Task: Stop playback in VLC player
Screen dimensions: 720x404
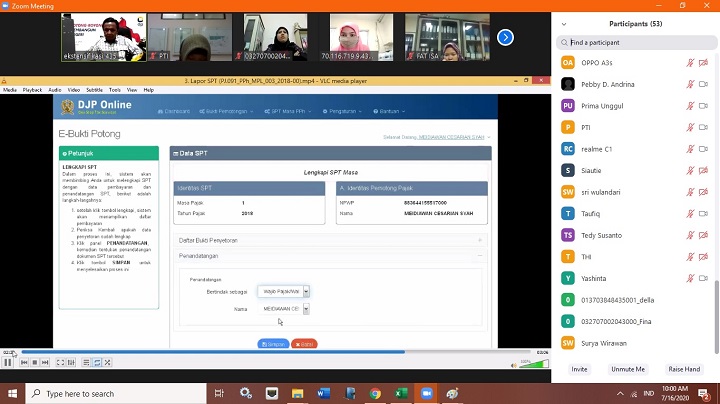Action: [34, 363]
